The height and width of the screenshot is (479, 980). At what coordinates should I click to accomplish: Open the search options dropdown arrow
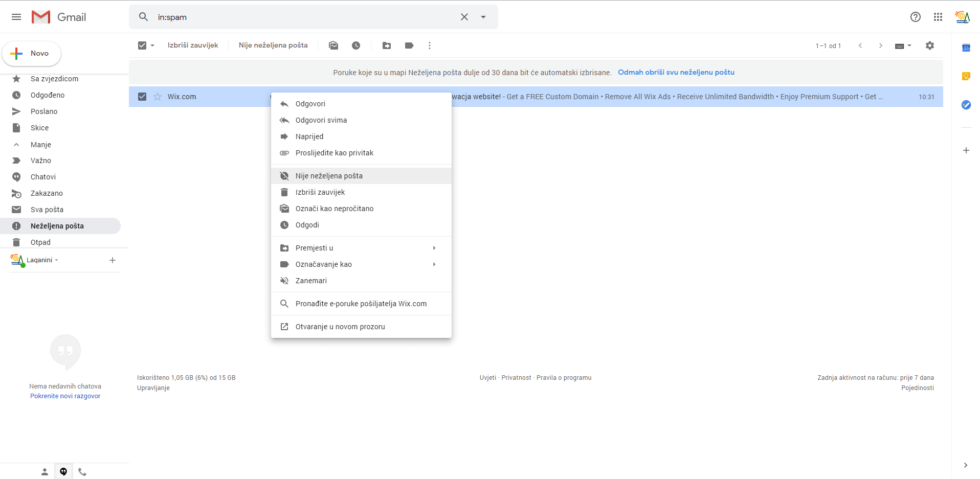click(483, 17)
